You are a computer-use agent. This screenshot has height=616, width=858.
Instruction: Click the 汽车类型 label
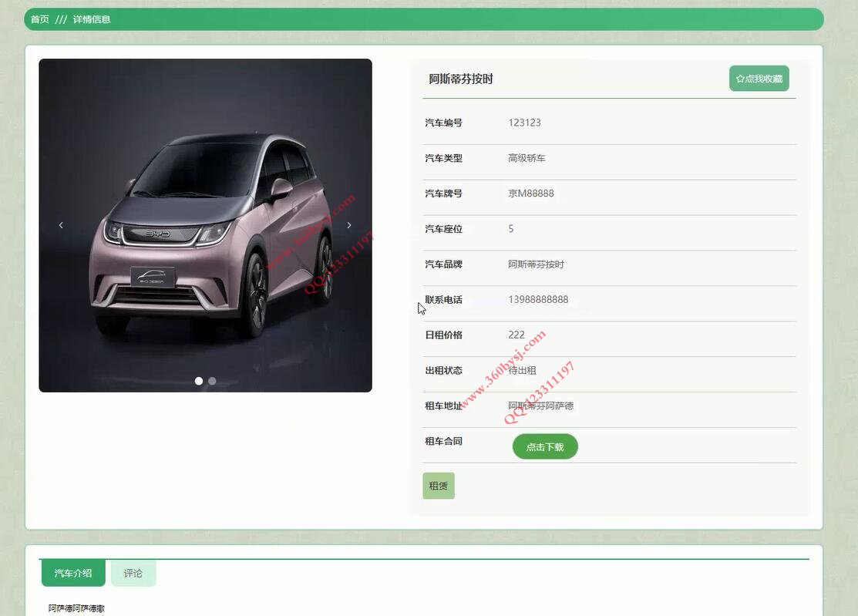point(444,158)
